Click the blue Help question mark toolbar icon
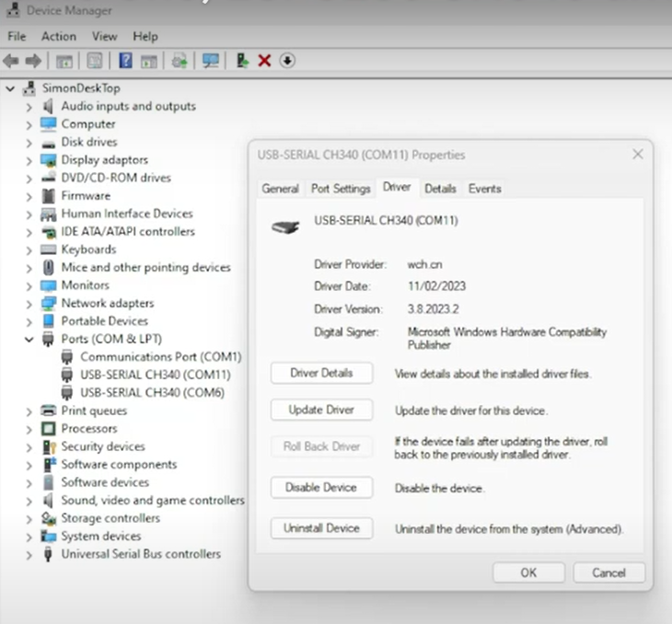 pyautogui.click(x=125, y=61)
